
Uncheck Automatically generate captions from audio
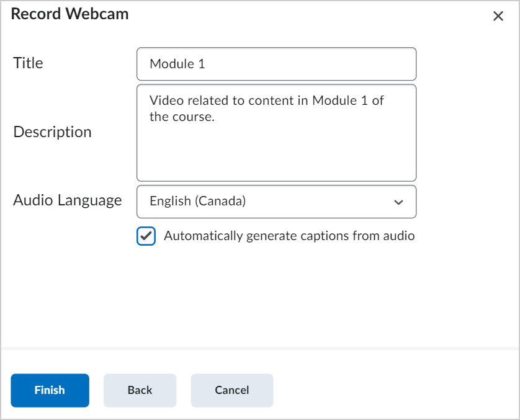pyautogui.click(x=146, y=236)
